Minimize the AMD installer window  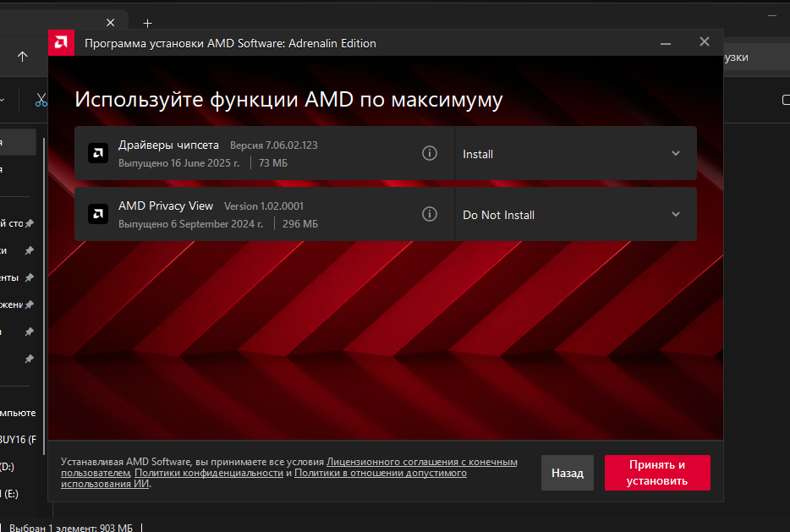(x=666, y=43)
